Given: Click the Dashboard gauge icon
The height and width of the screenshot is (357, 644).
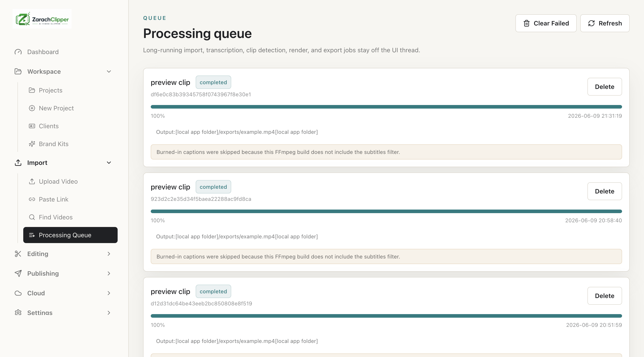Looking at the screenshot, I should [18, 52].
